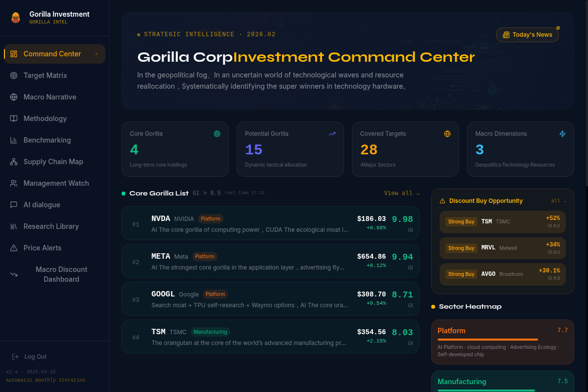This screenshot has width=588, height=392.
Task: Open the Manufacturing sector heatmap card
Action: pyautogui.click(x=502, y=381)
